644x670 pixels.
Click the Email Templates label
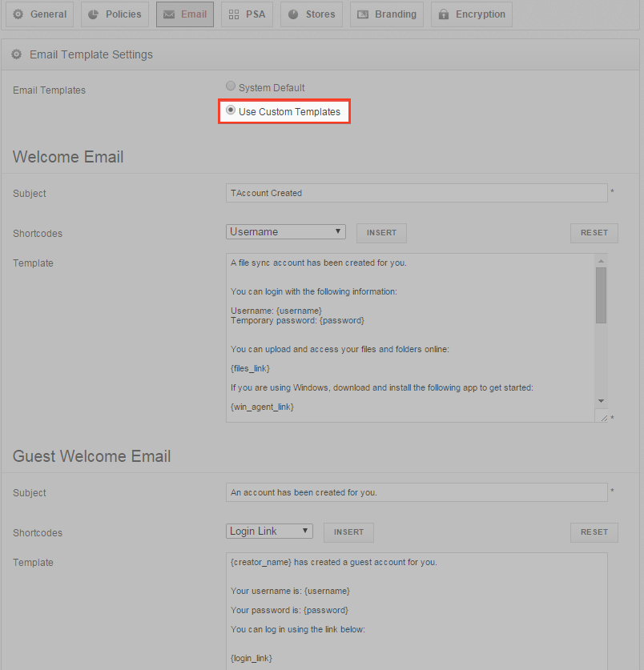click(49, 90)
